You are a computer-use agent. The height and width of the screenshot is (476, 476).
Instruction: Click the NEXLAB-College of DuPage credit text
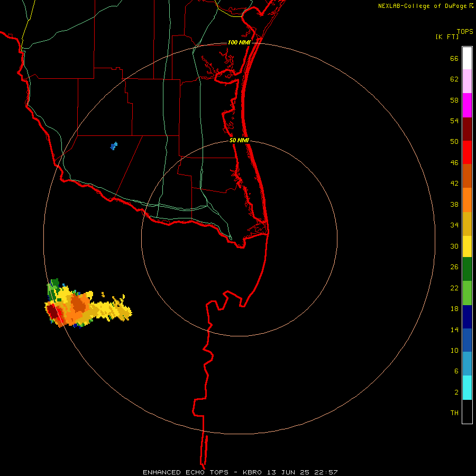tap(426, 6)
